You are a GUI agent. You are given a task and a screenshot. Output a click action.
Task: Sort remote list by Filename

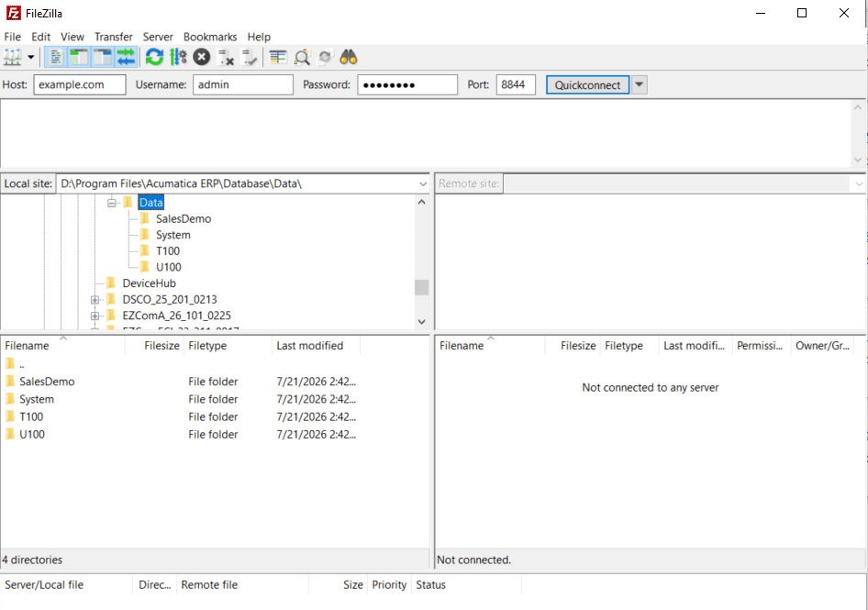point(490,346)
